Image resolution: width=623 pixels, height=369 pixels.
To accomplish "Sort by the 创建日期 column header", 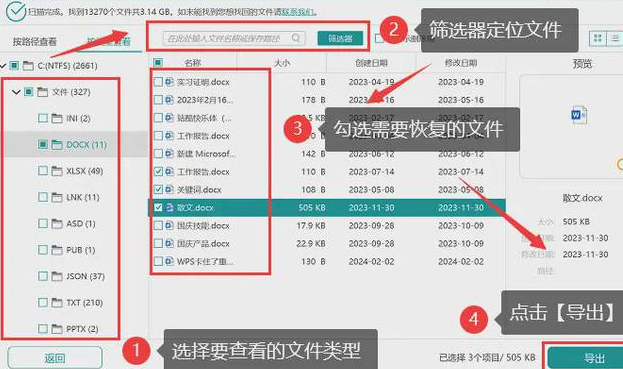I will point(371,63).
